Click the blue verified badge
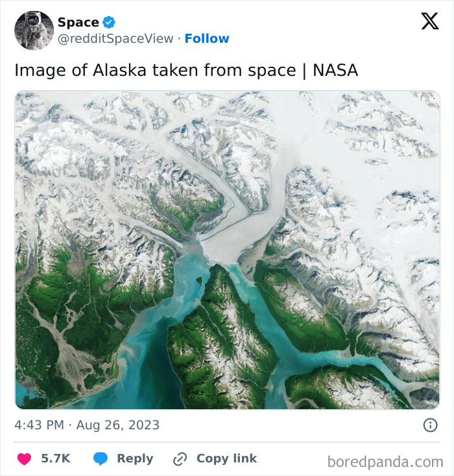 pos(110,22)
